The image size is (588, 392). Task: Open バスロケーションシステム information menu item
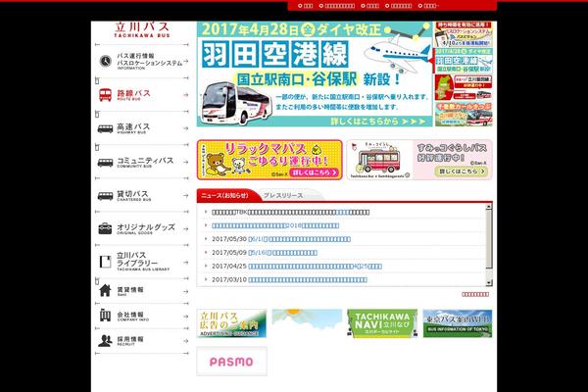(x=142, y=61)
